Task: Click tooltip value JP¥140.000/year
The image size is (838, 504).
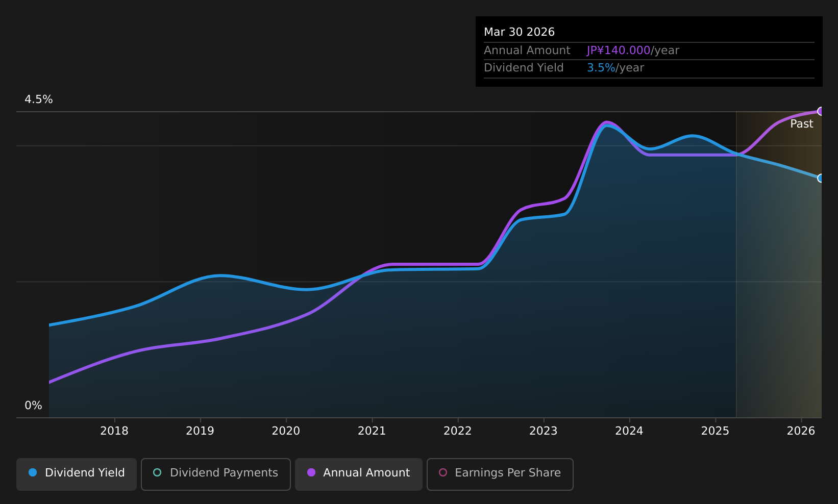Action: tap(633, 51)
